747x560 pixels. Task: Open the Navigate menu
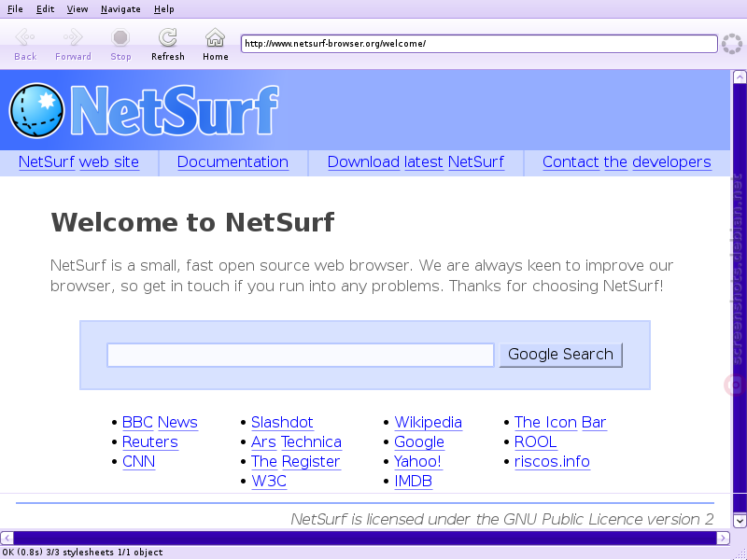(x=120, y=9)
